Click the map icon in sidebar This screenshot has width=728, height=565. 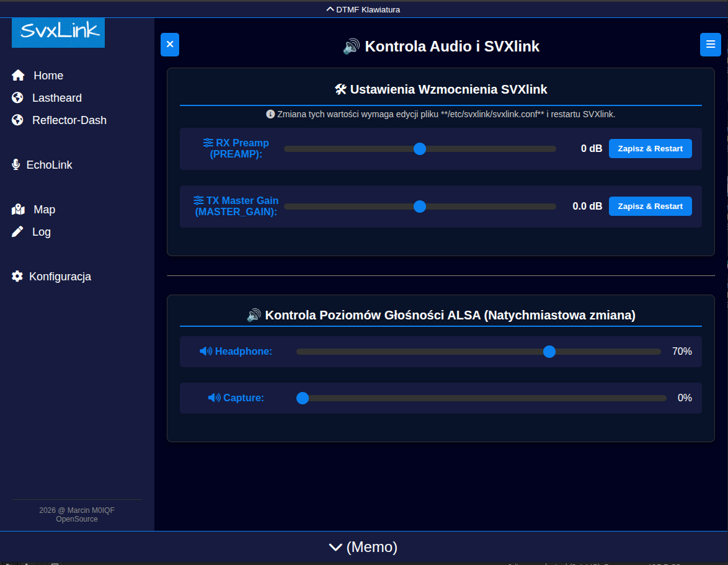pos(18,210)
